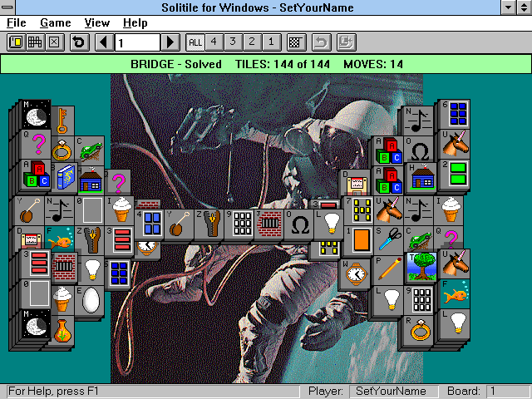Open the Help menu

pyautogui.click(x=135, y=23)
